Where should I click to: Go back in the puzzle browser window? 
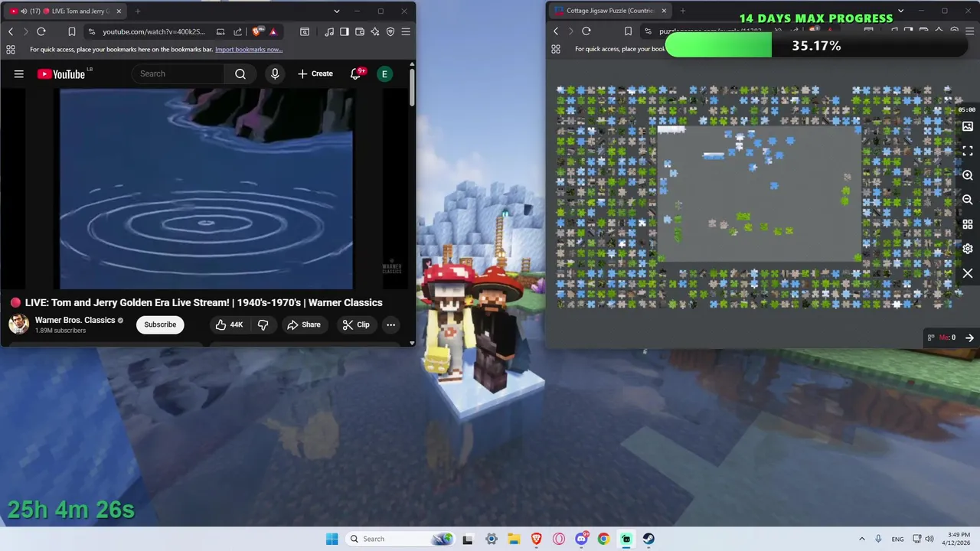point(556,31)
